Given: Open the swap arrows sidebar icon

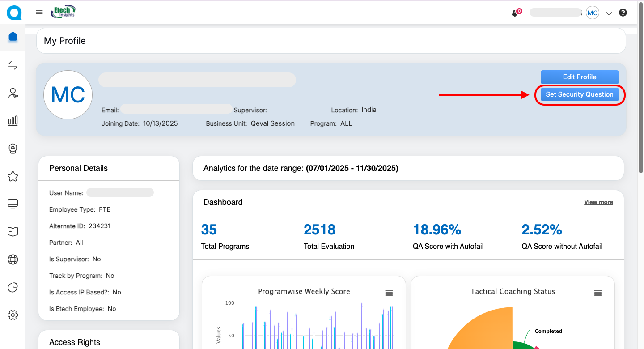Looking at the screenshot, I should point(13,66).
